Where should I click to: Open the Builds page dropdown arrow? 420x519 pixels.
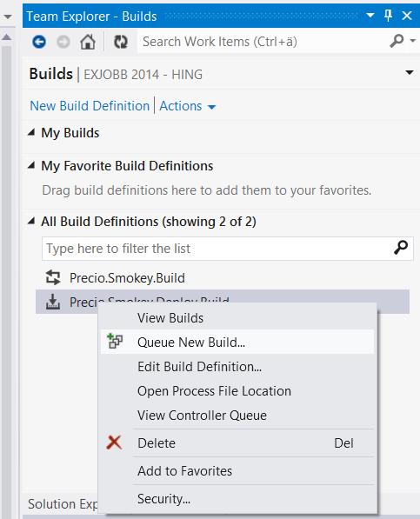pyautogui.click(x=410, y=72)
